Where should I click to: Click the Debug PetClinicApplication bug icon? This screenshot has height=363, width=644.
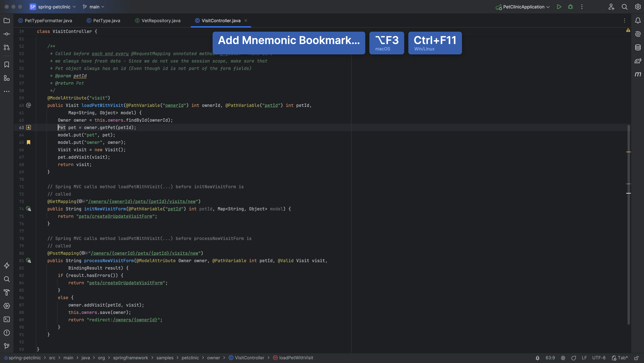[x=570, y=7]
